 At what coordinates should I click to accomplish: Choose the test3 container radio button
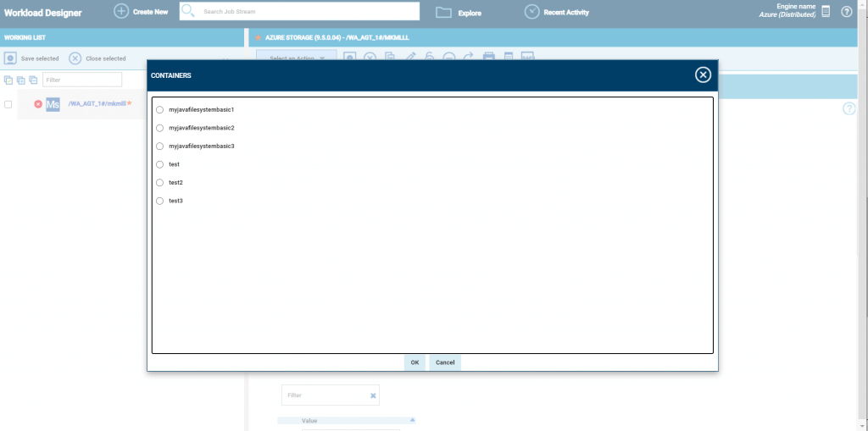(159, 201)
